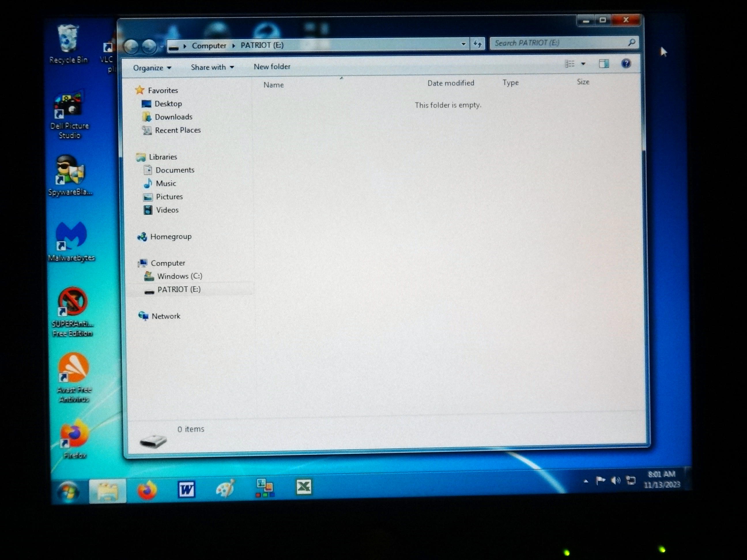Click the Windows Start orb

[68, 492]
